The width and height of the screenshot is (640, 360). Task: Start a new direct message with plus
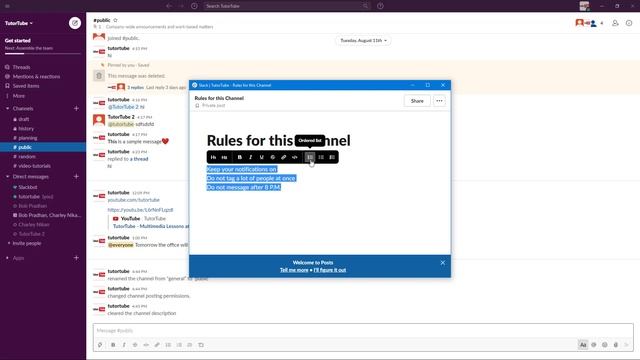[x=76, y=176]
